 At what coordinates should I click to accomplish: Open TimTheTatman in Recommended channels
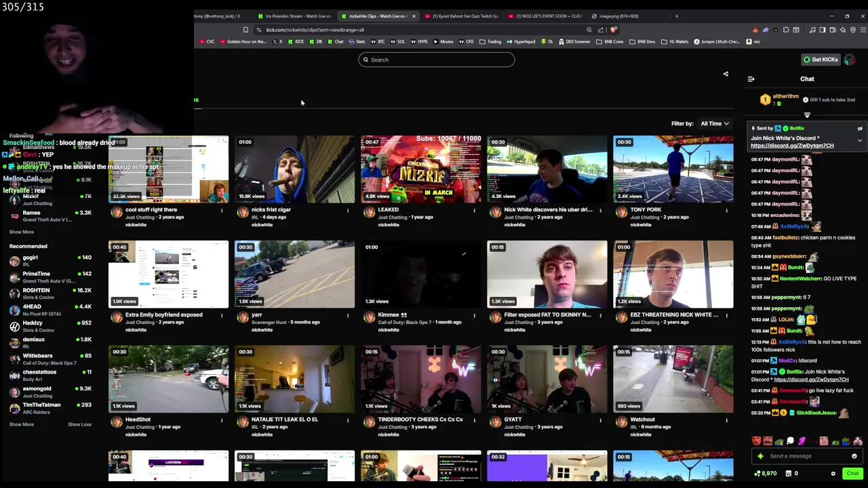pyautogui.click(x=50, y=407)
